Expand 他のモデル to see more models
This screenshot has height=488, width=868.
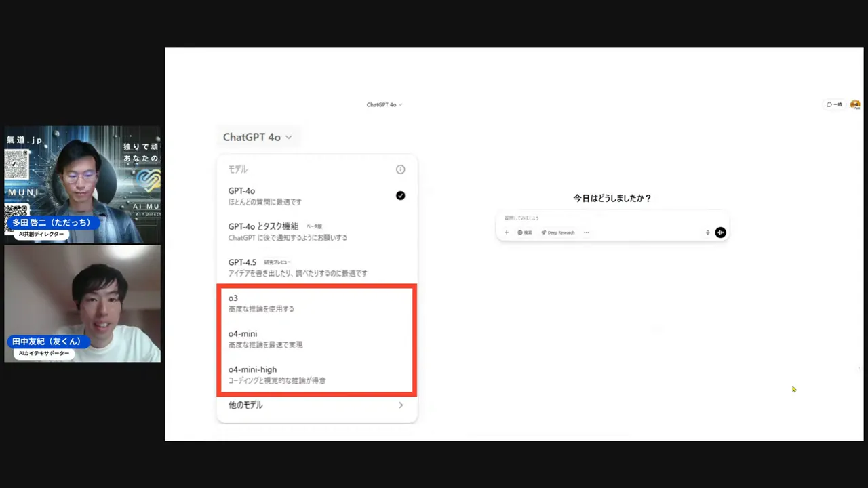click(316, 405)
